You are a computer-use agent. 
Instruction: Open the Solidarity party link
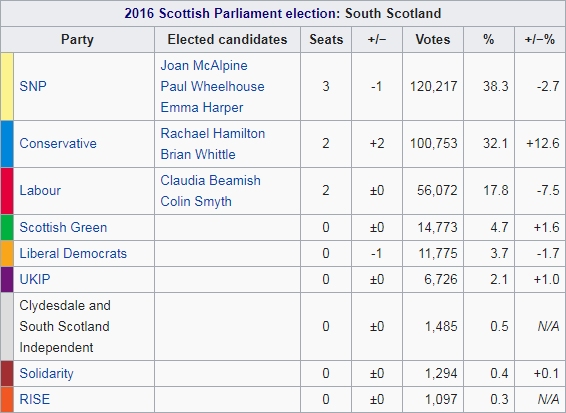click(47, 373)
